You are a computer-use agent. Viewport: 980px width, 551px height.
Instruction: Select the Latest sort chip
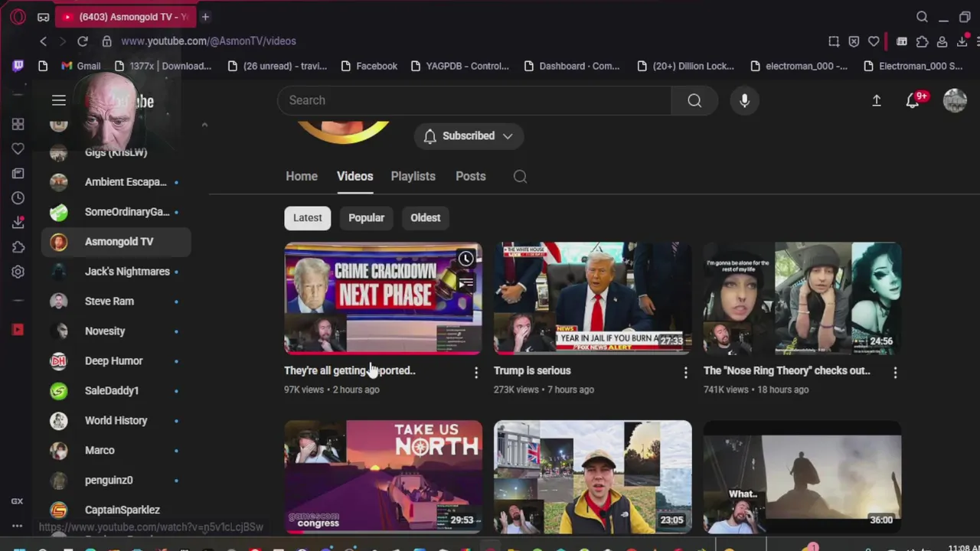tap(308, 217)
